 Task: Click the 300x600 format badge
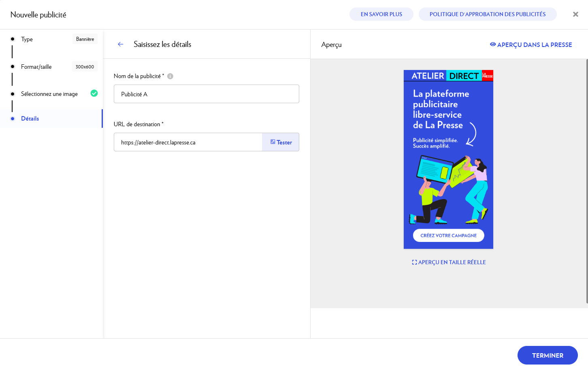pyautogui.click(x=85, y=67)
